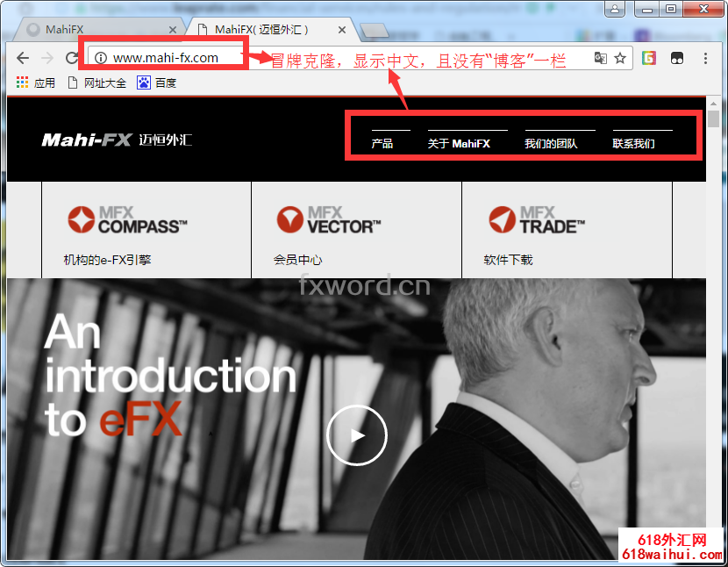The height and width of the screenshot is (567, 728).
Task: Open a new tab
Action: click(x=375, y=31)
